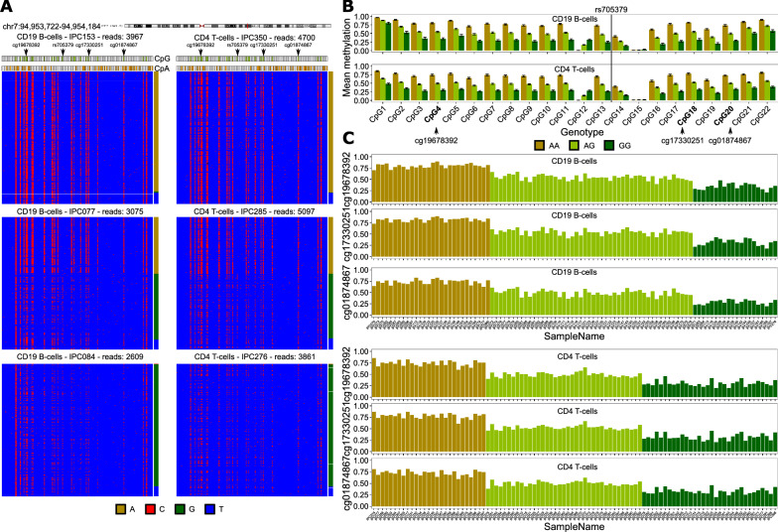Click the blue T nucleotide legend swatch
This screenshot has height=532, width=778.
point(210,509)
